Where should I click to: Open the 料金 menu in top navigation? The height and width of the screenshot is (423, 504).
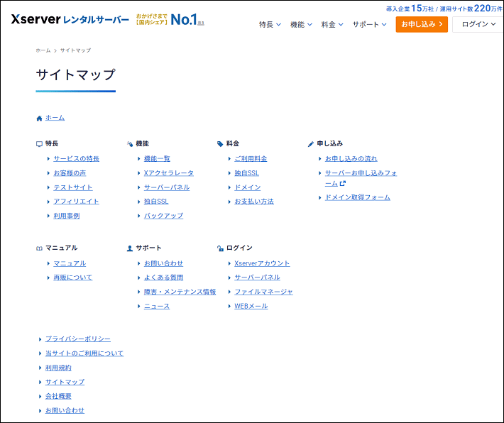tap(332, 24)
